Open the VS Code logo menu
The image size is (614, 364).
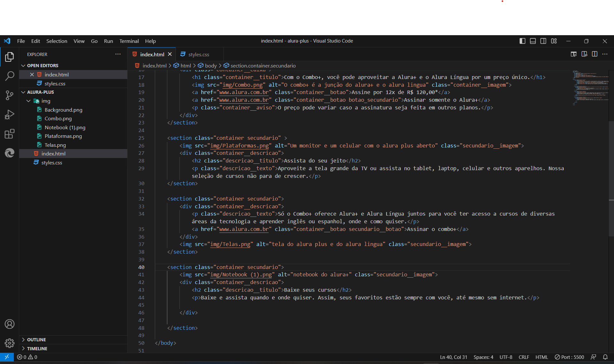click(x=7, y=41)
